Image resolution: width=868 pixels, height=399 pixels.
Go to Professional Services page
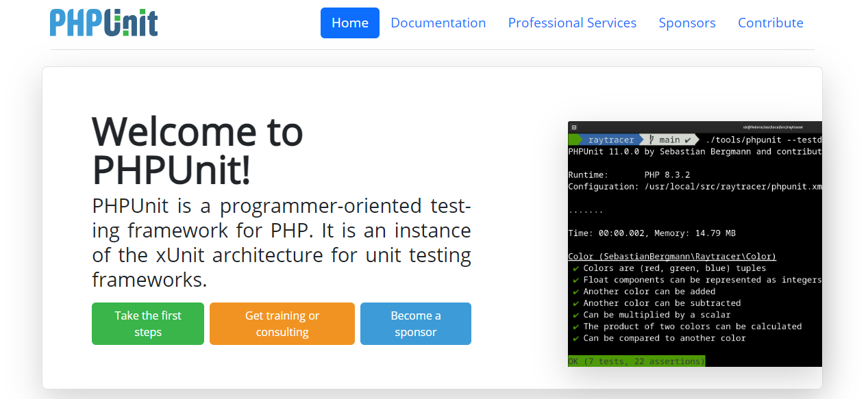pyautogui.click(x=572, y=23)
